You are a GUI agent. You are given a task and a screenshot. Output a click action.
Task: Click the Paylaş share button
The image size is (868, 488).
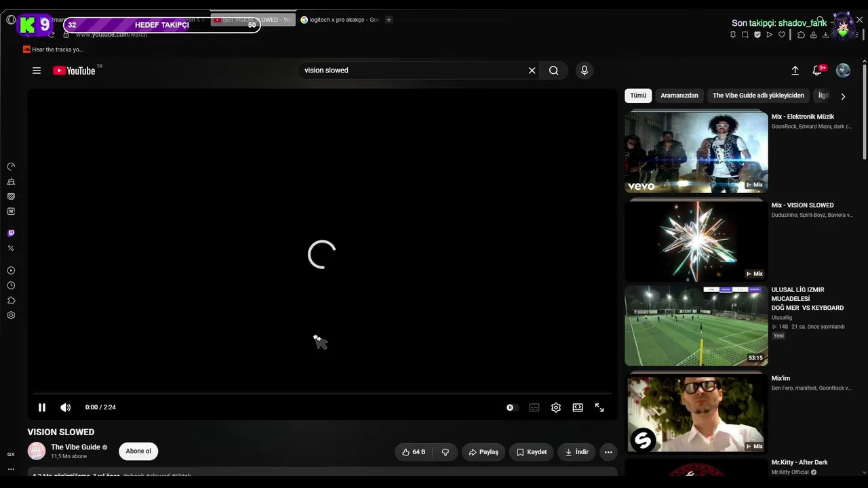[x=484, y=452]
